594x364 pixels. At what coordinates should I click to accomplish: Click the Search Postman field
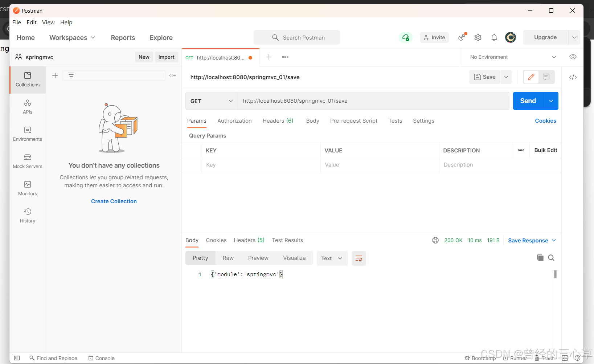click(297, 37)
